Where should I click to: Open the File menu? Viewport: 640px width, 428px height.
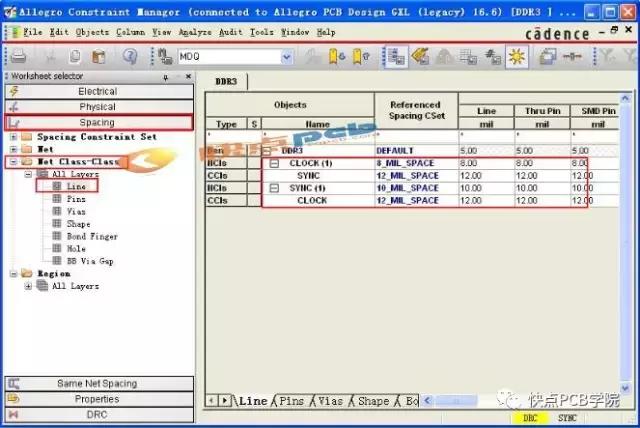coord(33,32)
